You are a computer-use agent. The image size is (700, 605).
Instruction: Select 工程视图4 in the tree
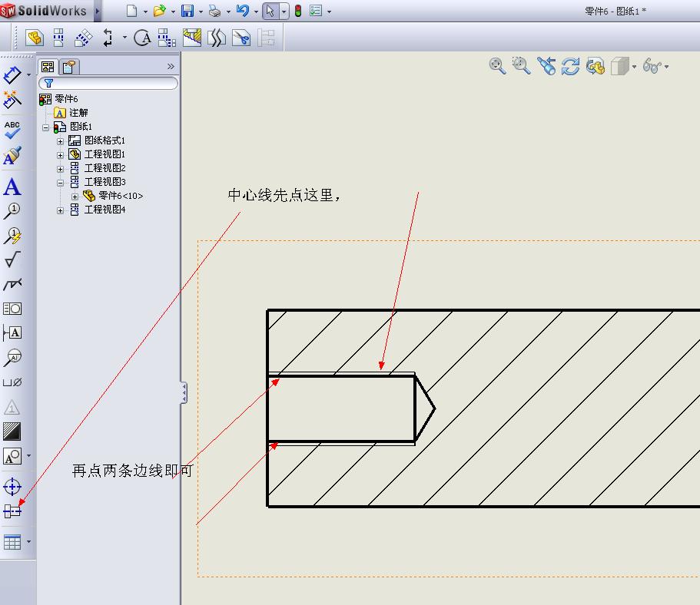pyautogui.click(x=105, y=210)
